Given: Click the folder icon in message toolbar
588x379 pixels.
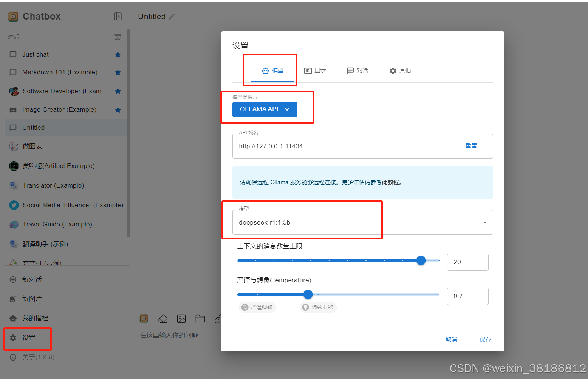Looking at the screenshot, I should [x=200, y=319].
